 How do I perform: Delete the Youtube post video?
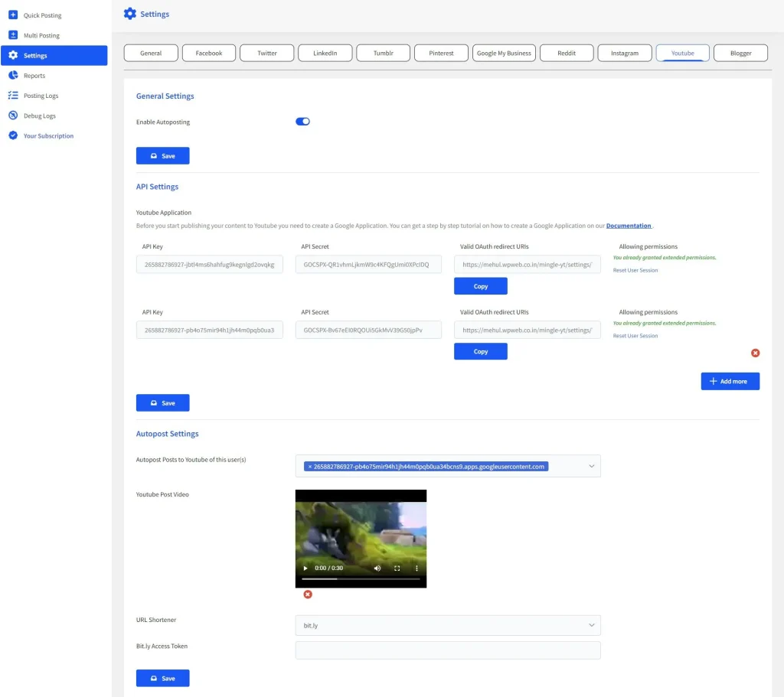[x=308, y=594]
